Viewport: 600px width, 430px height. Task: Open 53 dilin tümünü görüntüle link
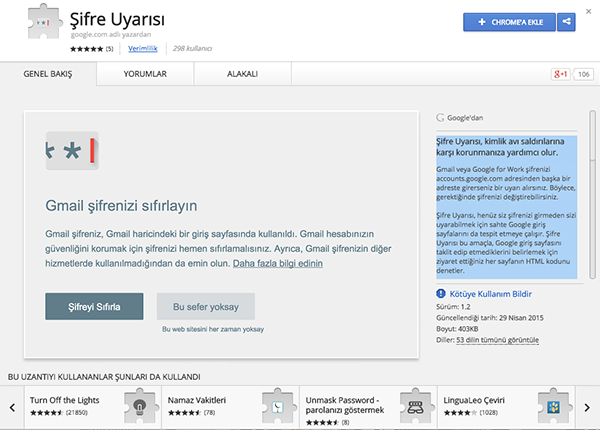click(497, 340)
